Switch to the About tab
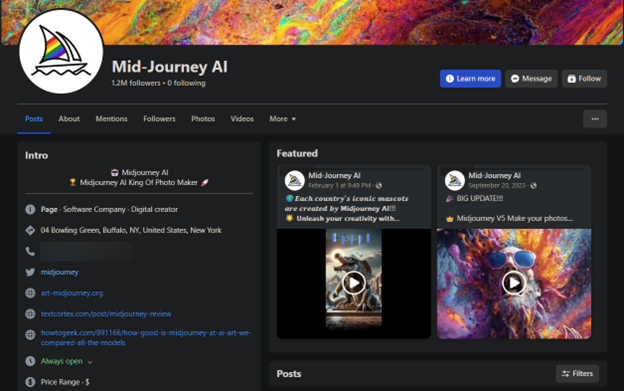This screenshot has width=624, height=391. [x=69, y=119]
